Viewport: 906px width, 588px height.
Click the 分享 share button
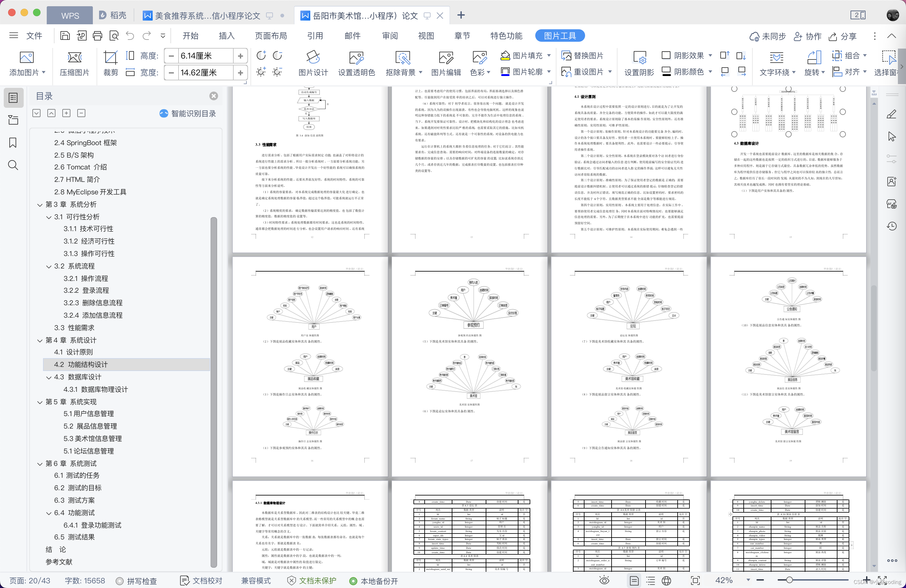843,36
